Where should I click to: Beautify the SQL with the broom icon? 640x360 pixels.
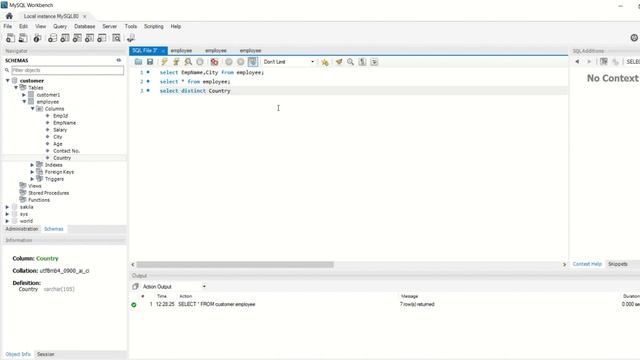[x=339, y=62]
